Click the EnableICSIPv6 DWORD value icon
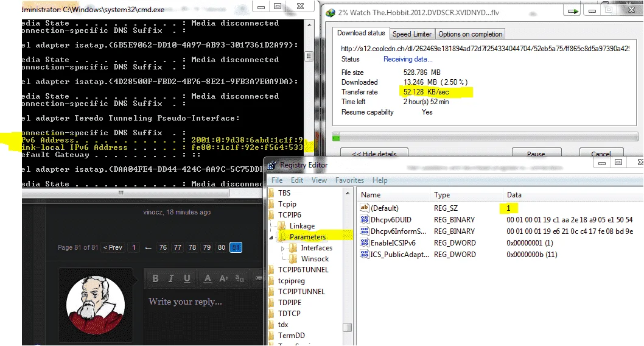The width and height of the screenshot is (644, 346). [x=364, y=242]
